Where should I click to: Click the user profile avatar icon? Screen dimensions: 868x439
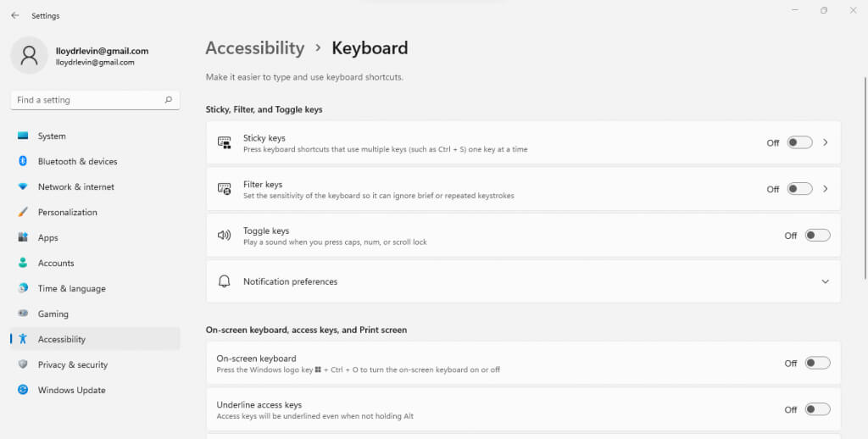[x=29, y=56]
